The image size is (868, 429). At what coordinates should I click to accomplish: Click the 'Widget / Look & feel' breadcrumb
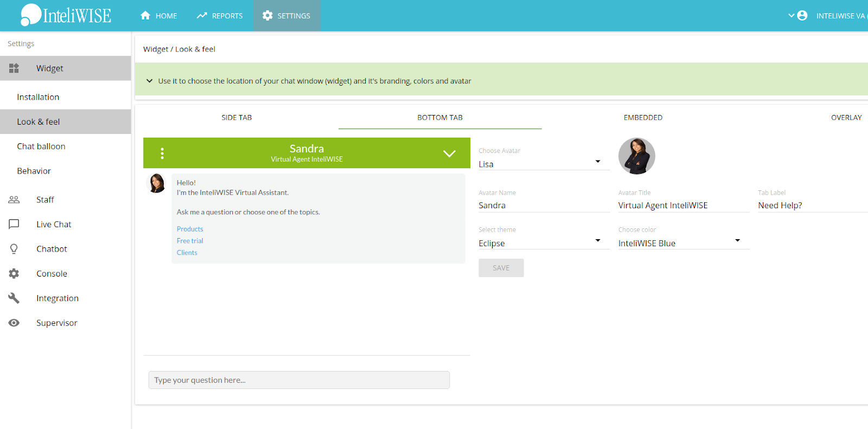pyautogui.click(x=179, y=49)
